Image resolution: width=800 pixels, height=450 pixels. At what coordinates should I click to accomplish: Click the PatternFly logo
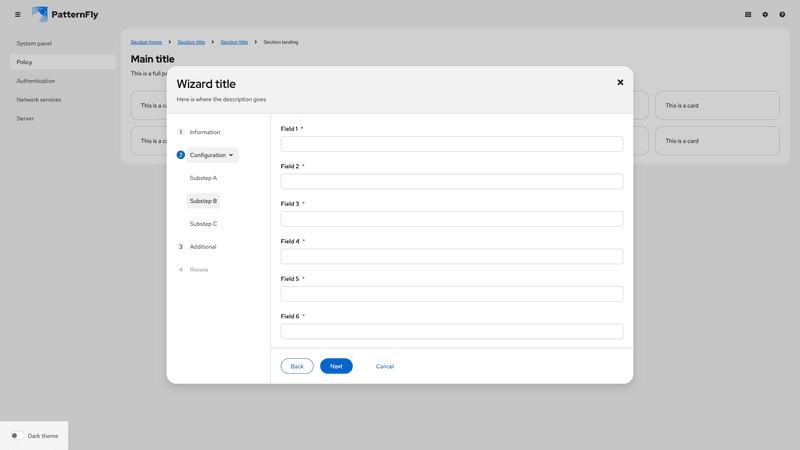pyautogui.click(x=65, y=14)
